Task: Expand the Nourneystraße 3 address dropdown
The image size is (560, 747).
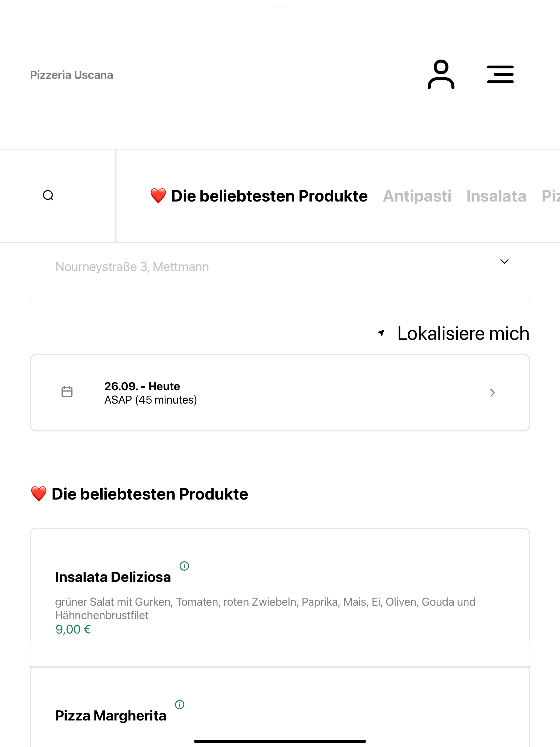Action: point(504,261)
